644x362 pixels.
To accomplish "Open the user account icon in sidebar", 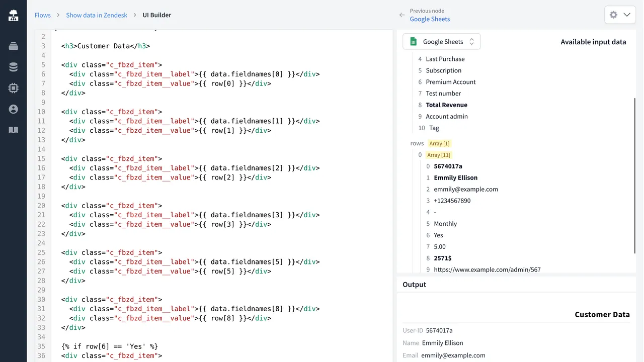I will pyautogui.click(x=14, y=109).
